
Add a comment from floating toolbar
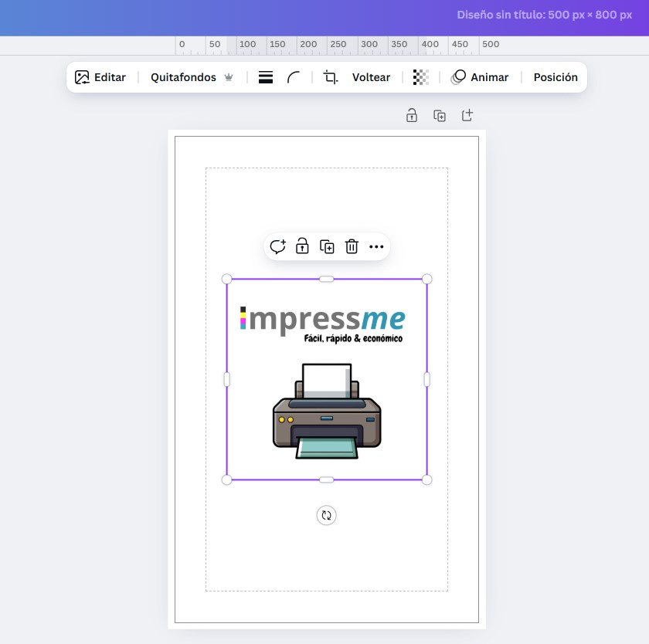[x=277, y=247]
